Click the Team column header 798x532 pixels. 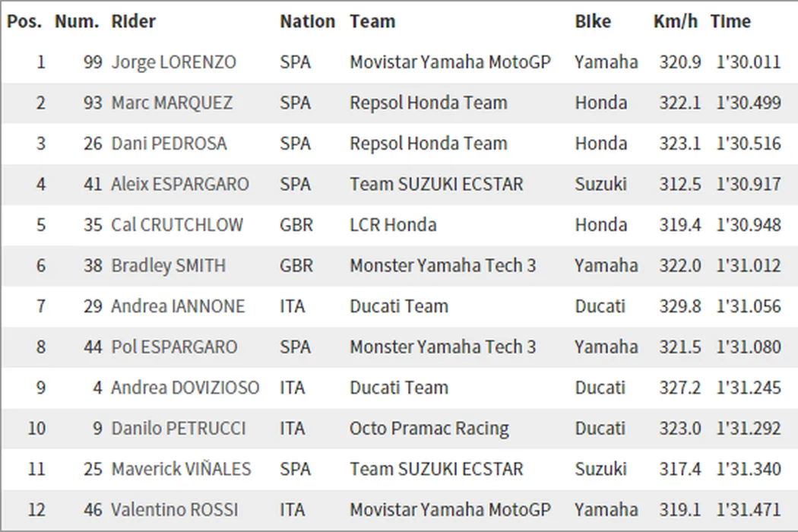pyautogui.click(x=372, y=21)
